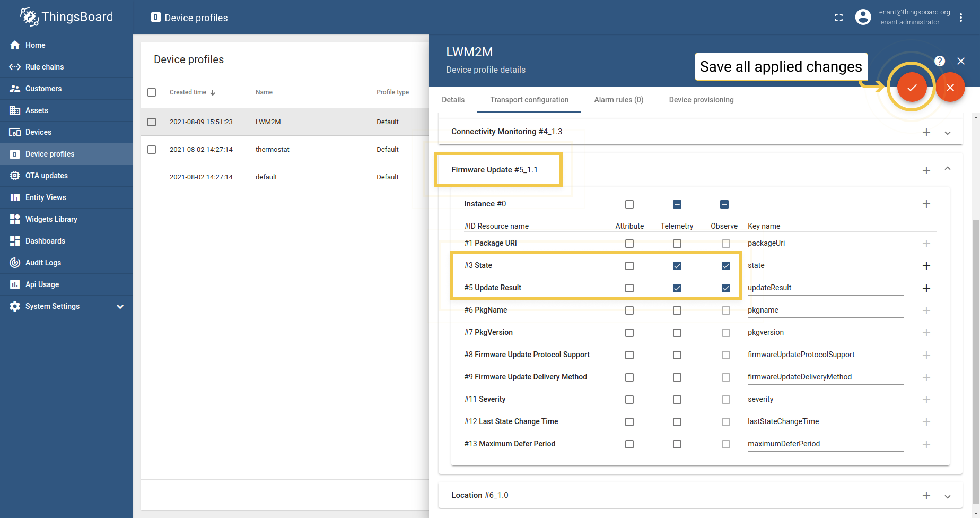Open the Audit Logs section

[43, 263]
